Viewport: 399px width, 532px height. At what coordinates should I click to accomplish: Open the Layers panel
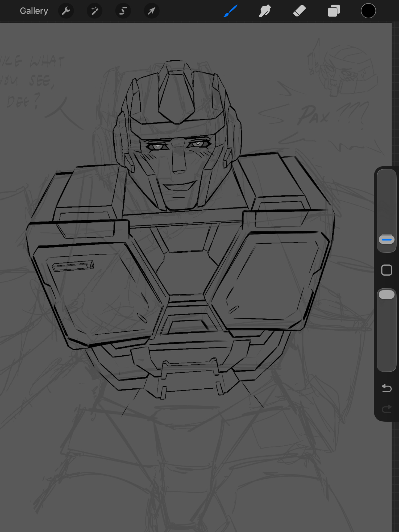tap(334, 11)
